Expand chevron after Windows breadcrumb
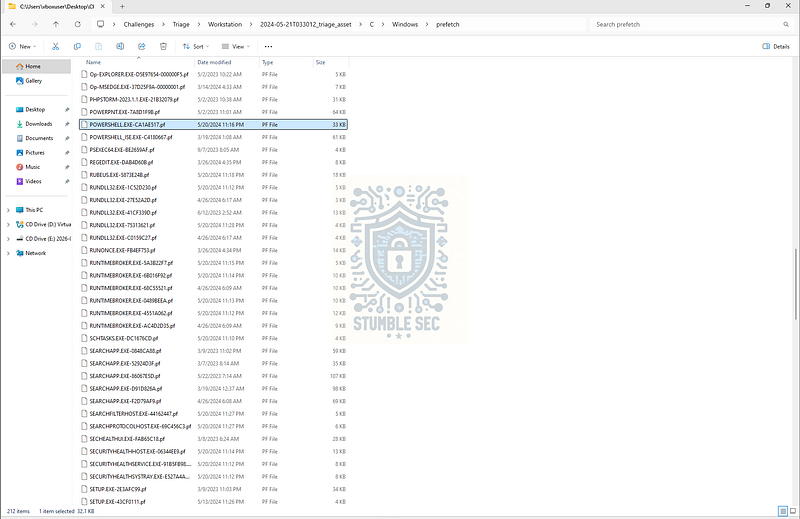 pyautogui.click(x=427, y=24)
